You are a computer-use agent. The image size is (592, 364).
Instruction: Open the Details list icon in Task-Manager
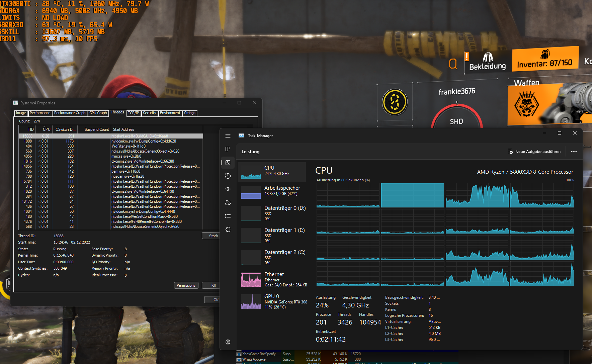[x=228, y=216]
